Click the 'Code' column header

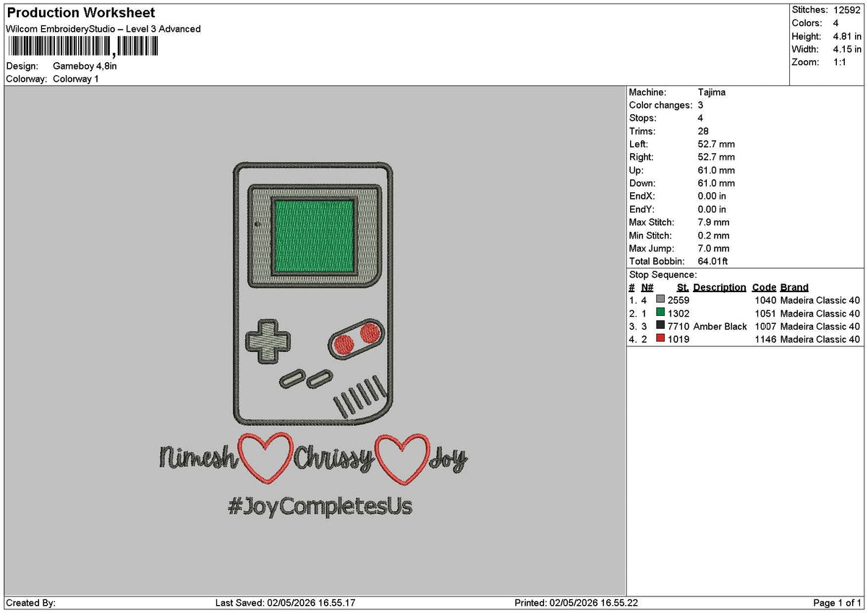coord(764,288)
